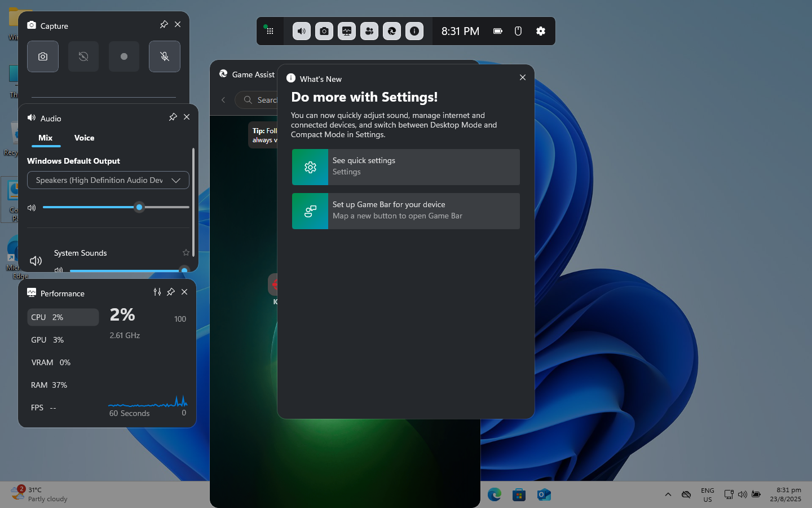Open Set up Game Bar for your device
The height and width of the screenshot is (508, 812).
(406, 211)
